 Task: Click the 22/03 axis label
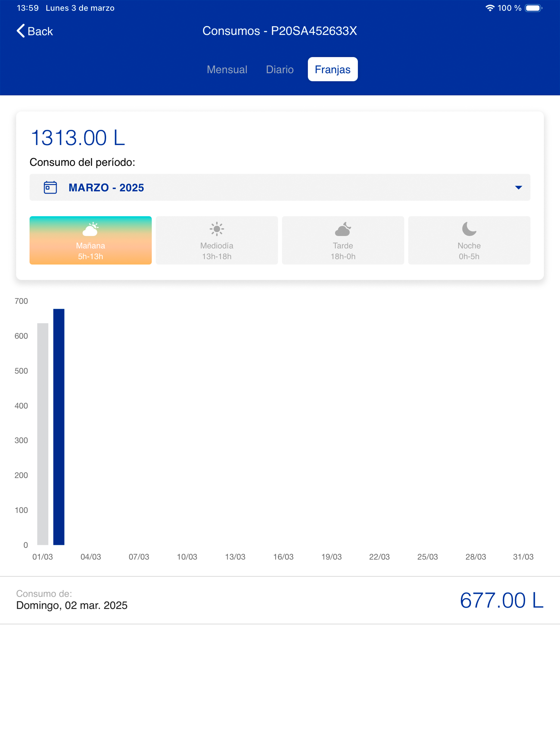click(379, 557)
